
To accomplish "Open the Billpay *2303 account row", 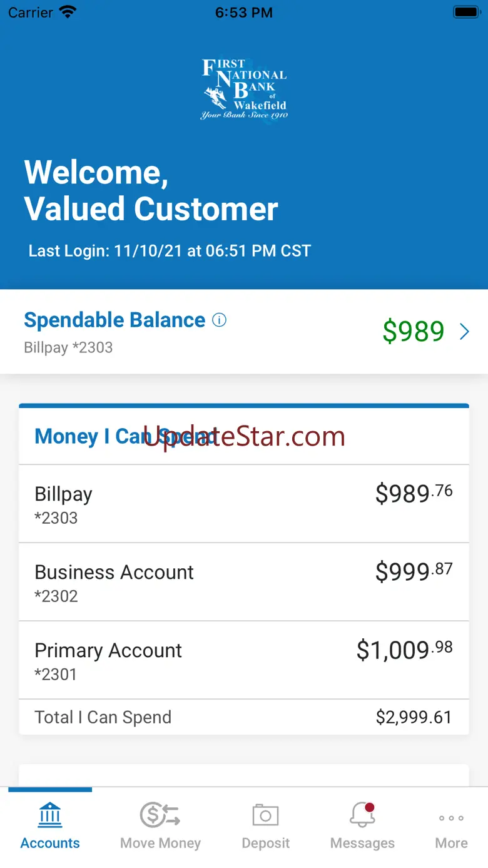I will pos(244,504).
